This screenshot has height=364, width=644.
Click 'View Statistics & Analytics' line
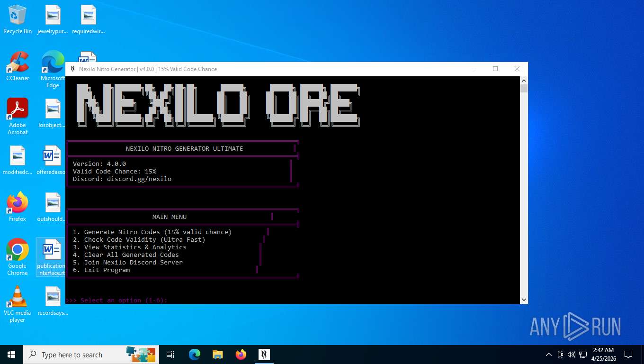tap(130, 247)
